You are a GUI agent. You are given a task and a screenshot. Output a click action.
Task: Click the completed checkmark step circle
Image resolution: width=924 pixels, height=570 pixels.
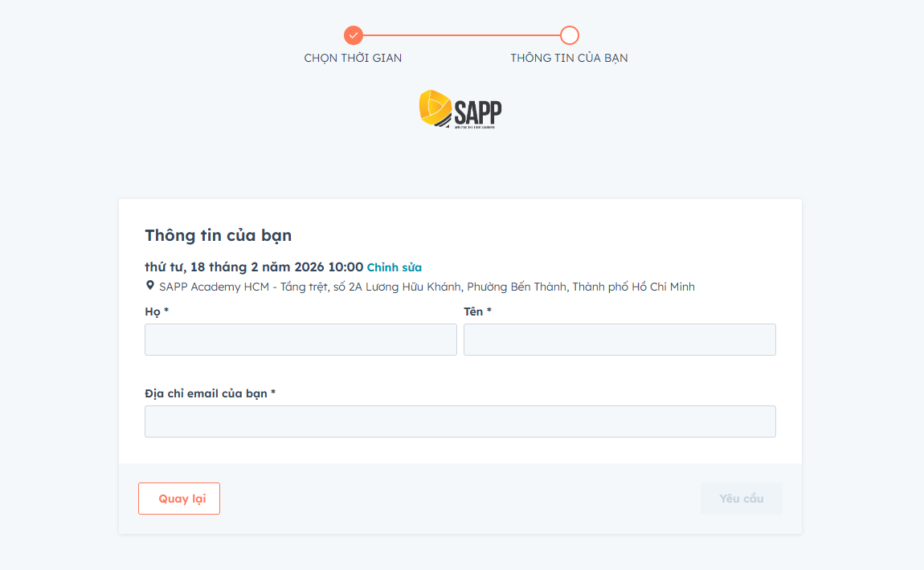(x=354, y=35)
